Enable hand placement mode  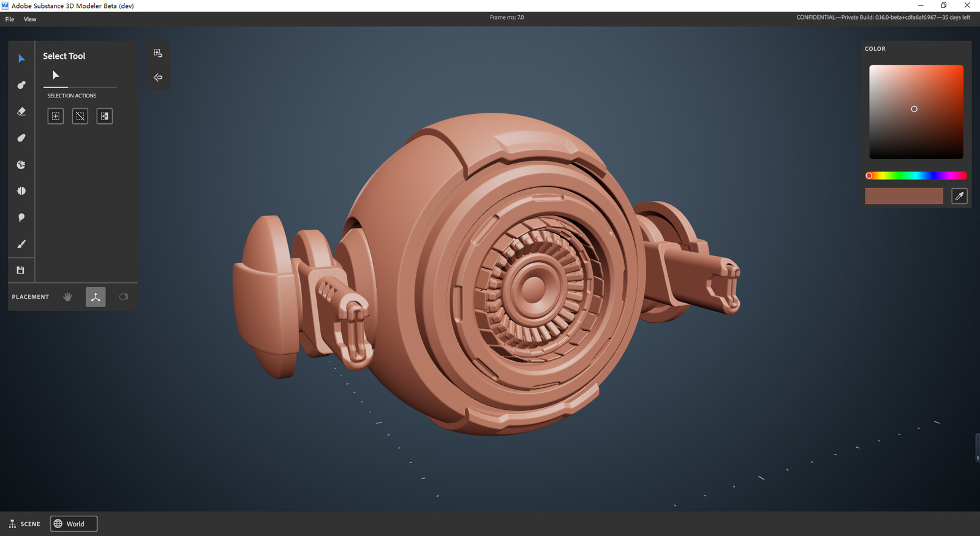tap(67, 296)
